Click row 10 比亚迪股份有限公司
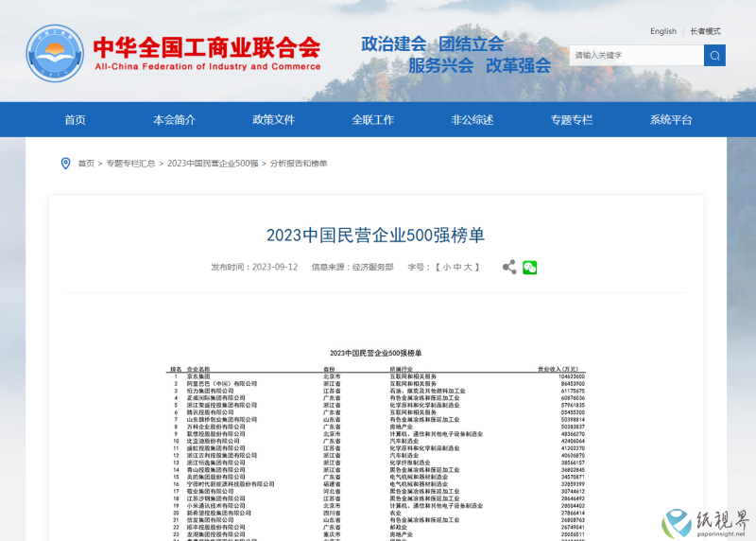The width and height of the screenshot is (756, 541). [214, 441]
